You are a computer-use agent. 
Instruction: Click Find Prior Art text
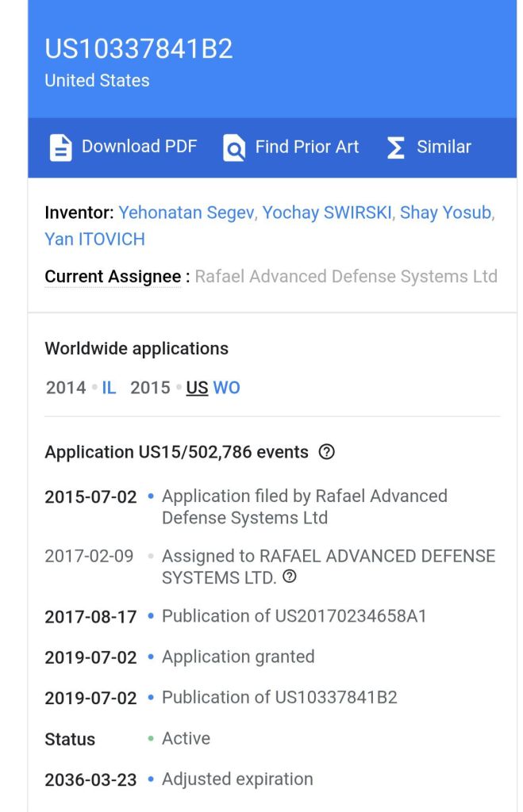pos(306,147)
